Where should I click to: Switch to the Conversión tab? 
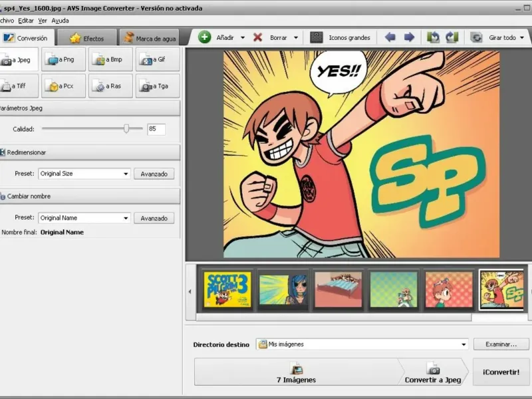(x=27, y=38)
